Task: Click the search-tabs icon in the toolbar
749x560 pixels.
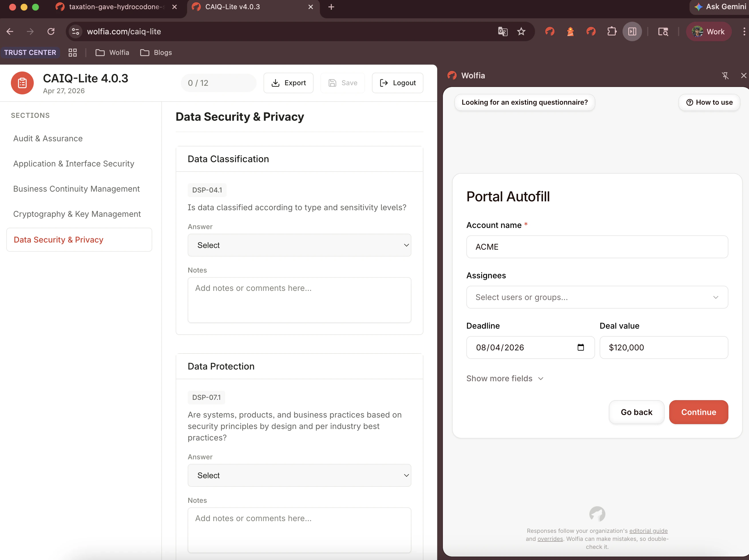Action: (x=663, y=31)
